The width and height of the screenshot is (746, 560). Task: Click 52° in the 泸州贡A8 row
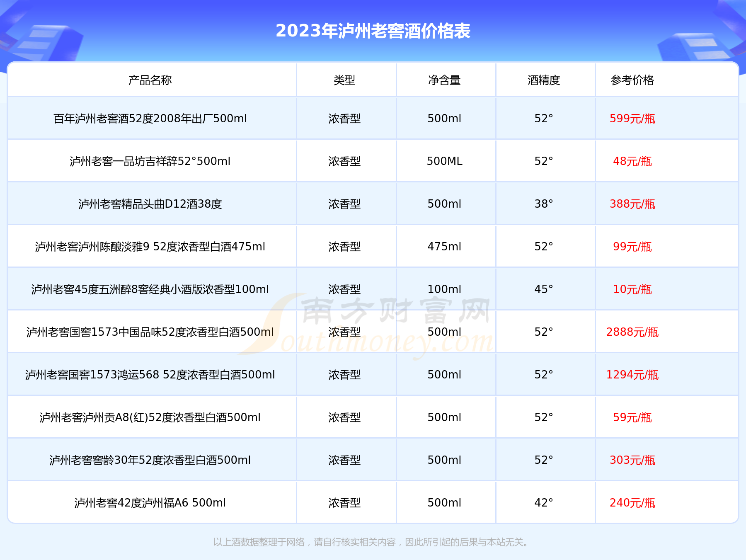click(544, 417)
